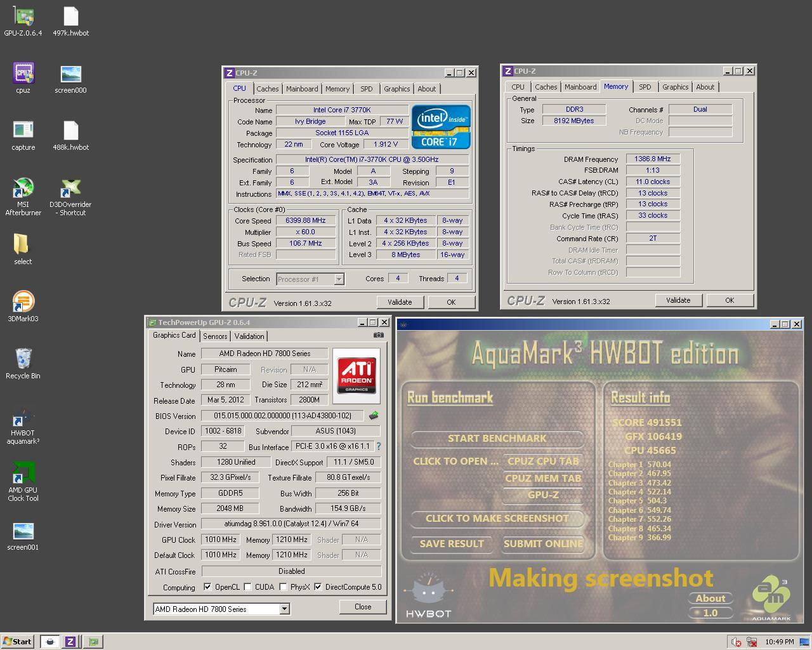Open Graphics tab in right CPU-Z window

click(x=675, y=87)
